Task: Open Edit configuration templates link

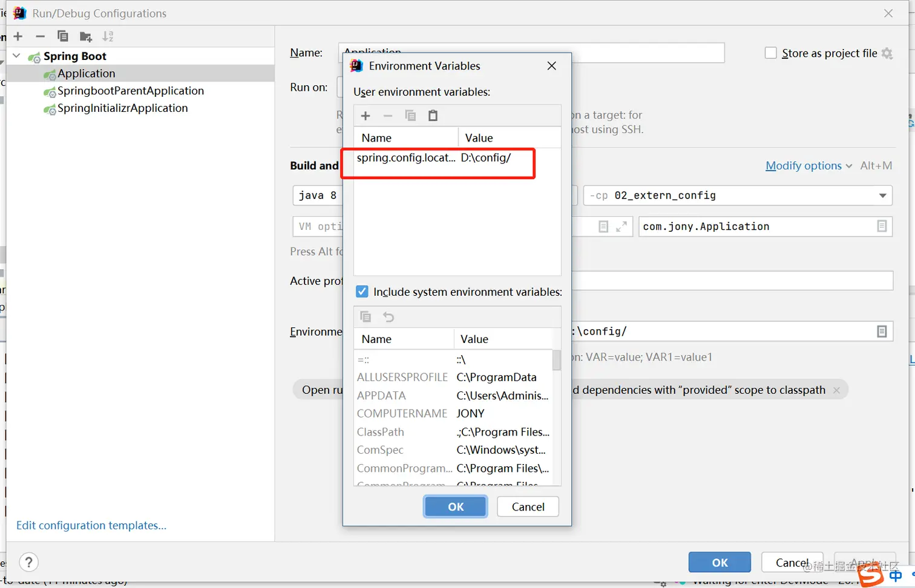Action: (91, 525)
